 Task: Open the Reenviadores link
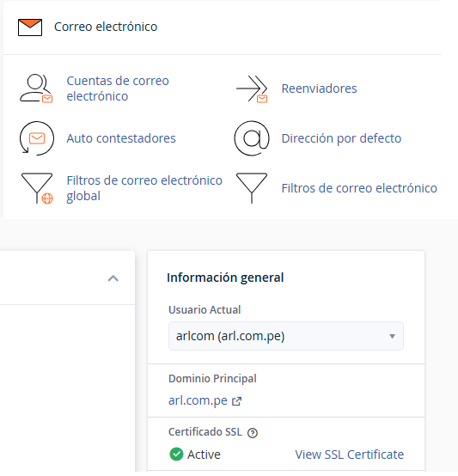(x=319, y=88)
